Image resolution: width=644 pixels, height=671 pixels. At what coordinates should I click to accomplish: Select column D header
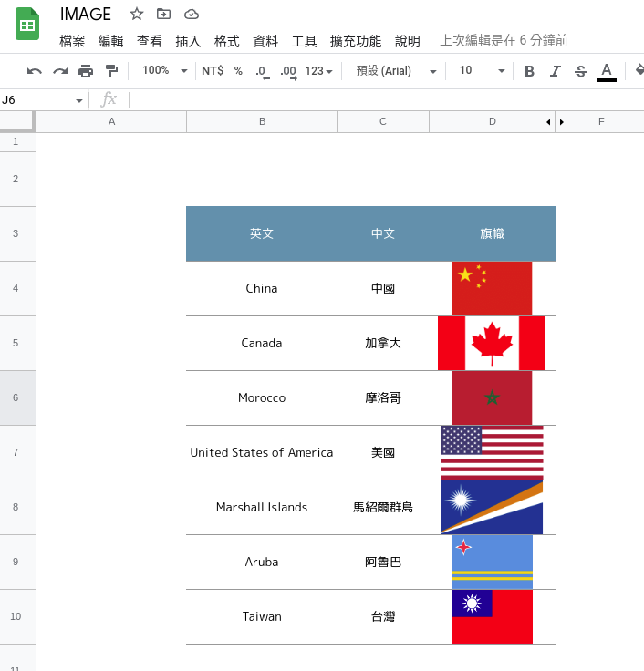pos(493,121)
